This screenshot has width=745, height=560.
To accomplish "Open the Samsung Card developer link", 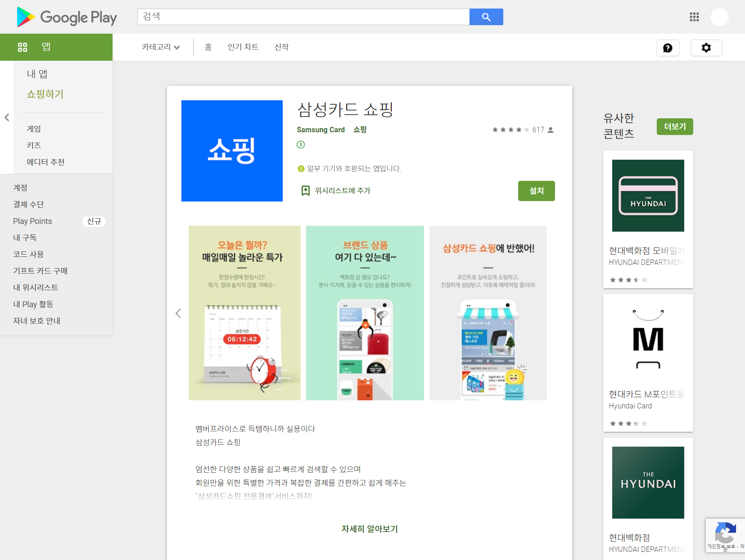I will coord(321,130).
